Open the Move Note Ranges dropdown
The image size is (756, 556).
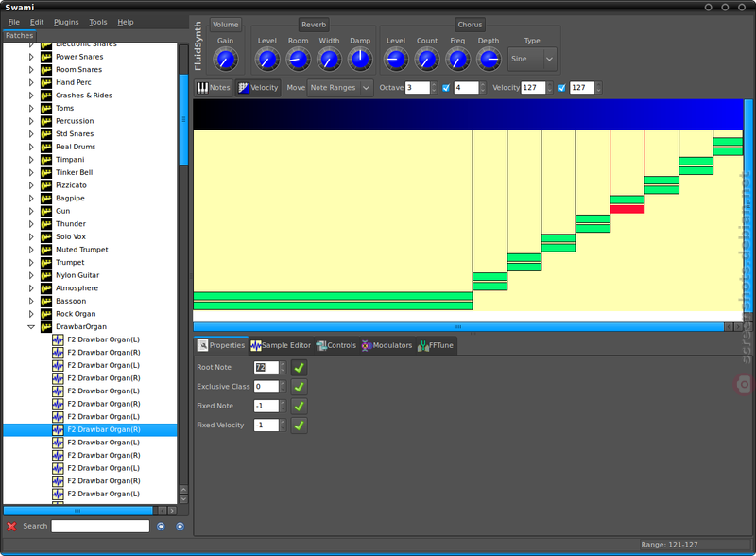coord(340,88)
